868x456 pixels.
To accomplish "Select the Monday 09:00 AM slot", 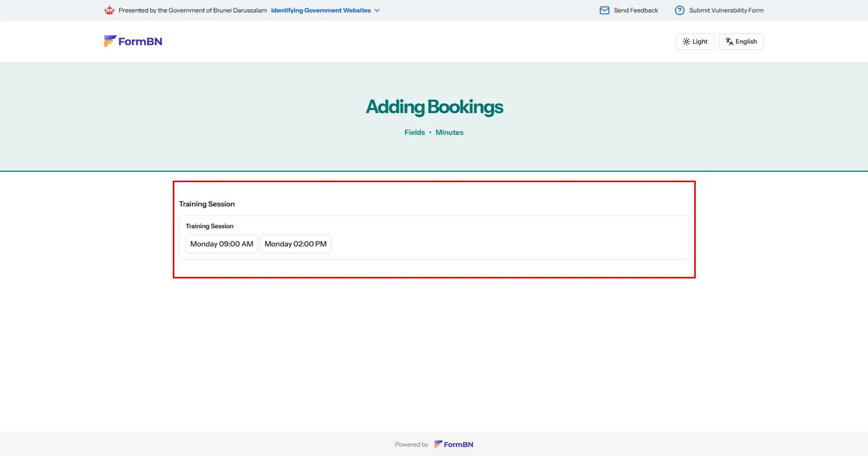I will [x=221, y=244].
